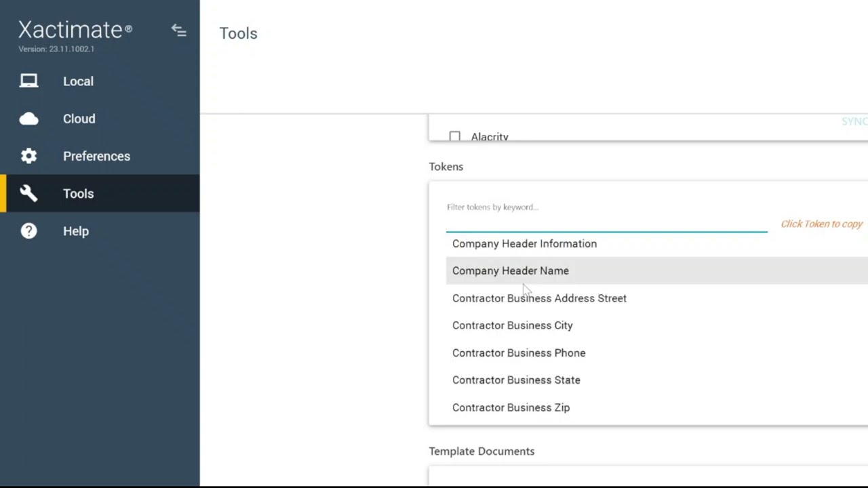The height and width of the screenshot is (488, 868).
Task: Click the Template Documents heading
Action: click(x=481, y=451)
